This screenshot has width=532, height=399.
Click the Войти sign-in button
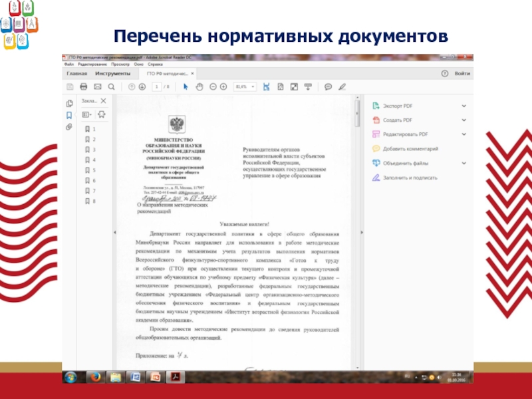(x=462, y=73)
